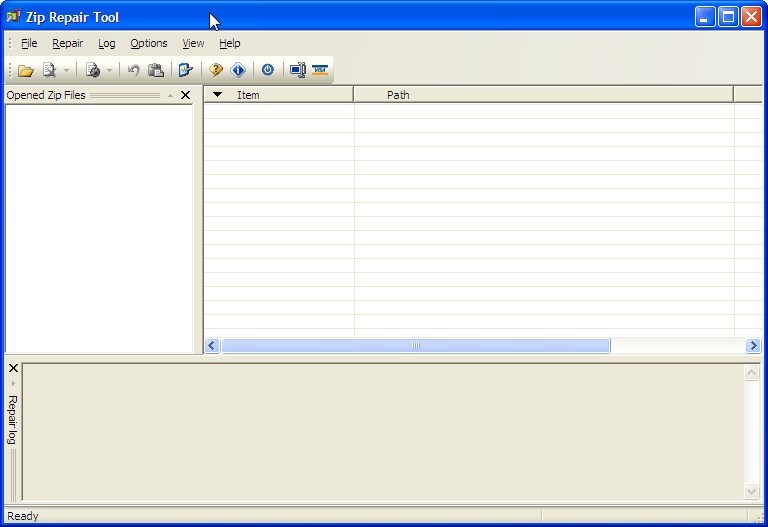Expand the triangle sort arrow before Item
This screenshot has height=527, width=768.
218,95
